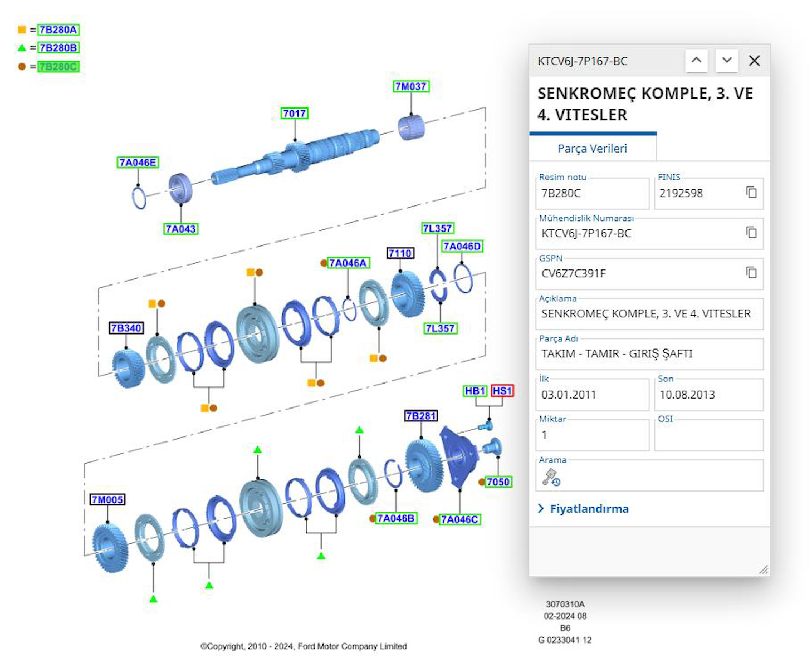The width and height of the screenshot is (812, 668).
Task: Click the 7050 part callout
Action: [498, 482]
